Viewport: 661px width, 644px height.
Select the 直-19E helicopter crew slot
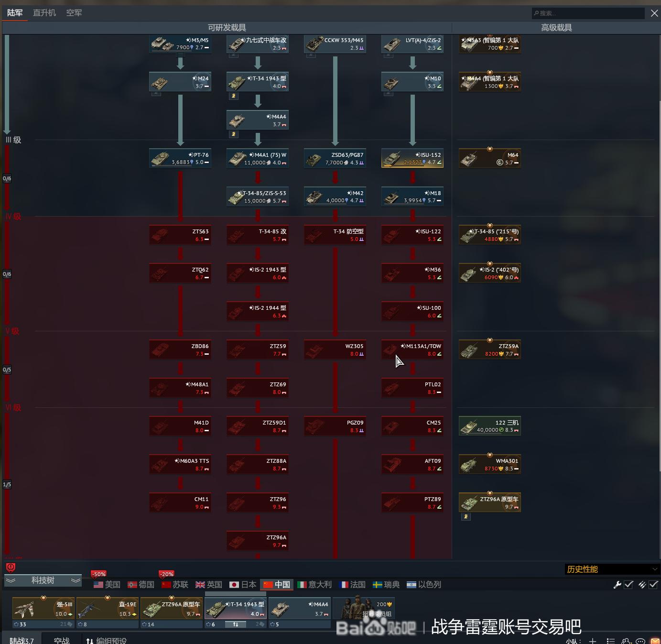pyautogui.click(x=108, y=609)
